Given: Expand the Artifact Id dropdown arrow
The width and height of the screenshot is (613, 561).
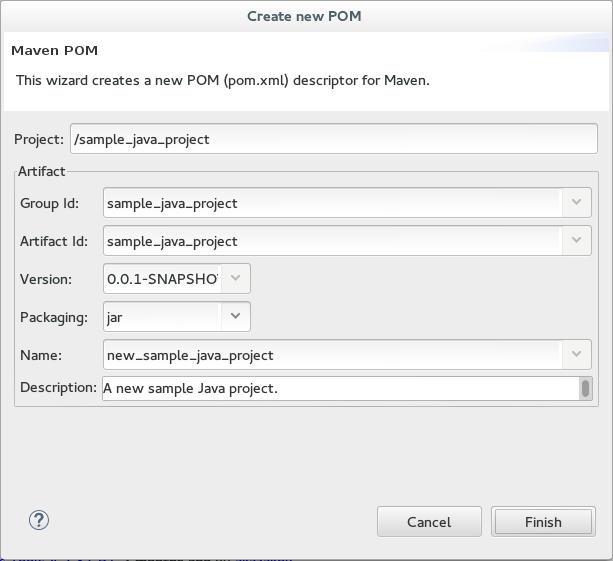Looking at the screenshot, I should (x=576, y=240).
